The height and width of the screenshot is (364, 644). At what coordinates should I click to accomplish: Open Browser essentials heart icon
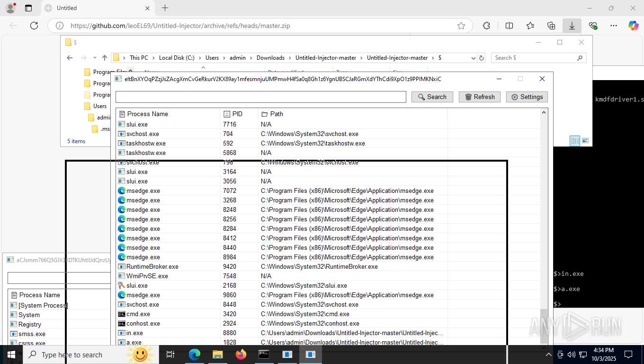[593, 26]
